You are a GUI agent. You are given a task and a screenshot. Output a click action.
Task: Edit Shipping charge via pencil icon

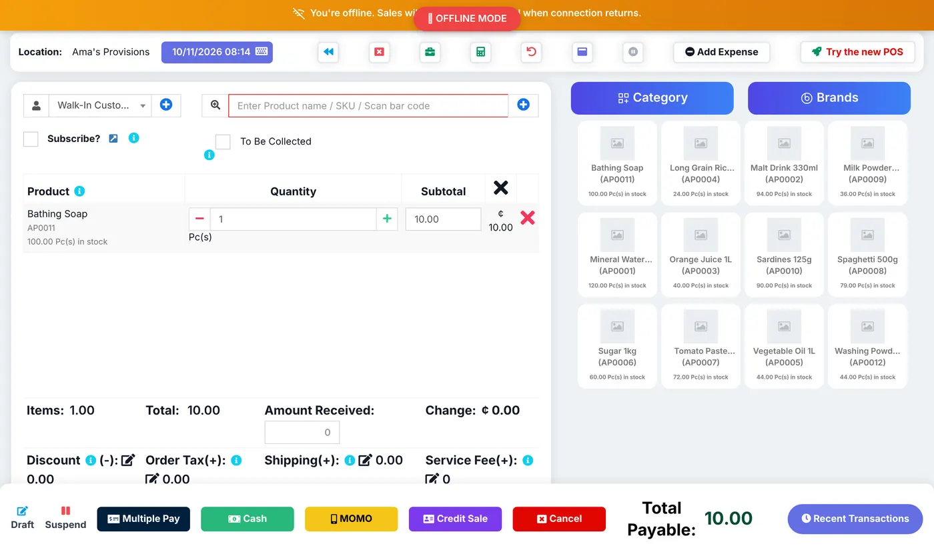coord(365,460)
